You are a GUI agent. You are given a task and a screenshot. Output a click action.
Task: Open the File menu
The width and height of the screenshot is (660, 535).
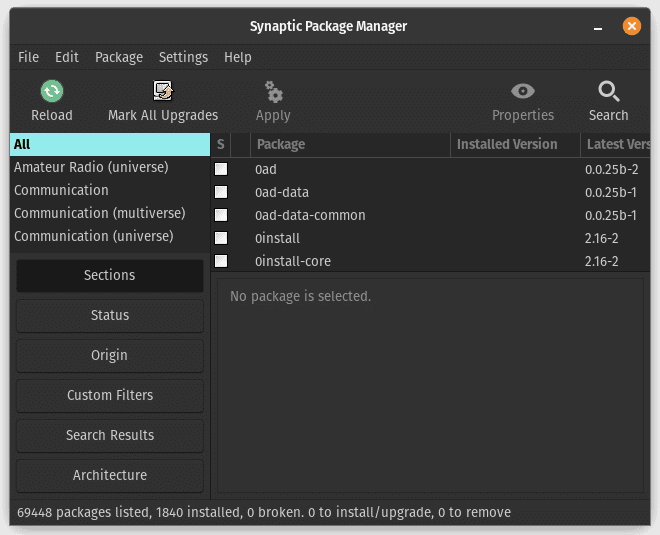(28, 57)
